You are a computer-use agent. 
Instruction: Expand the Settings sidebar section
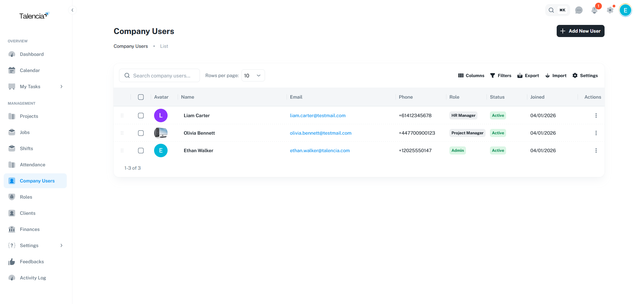[x=61, y=245]
